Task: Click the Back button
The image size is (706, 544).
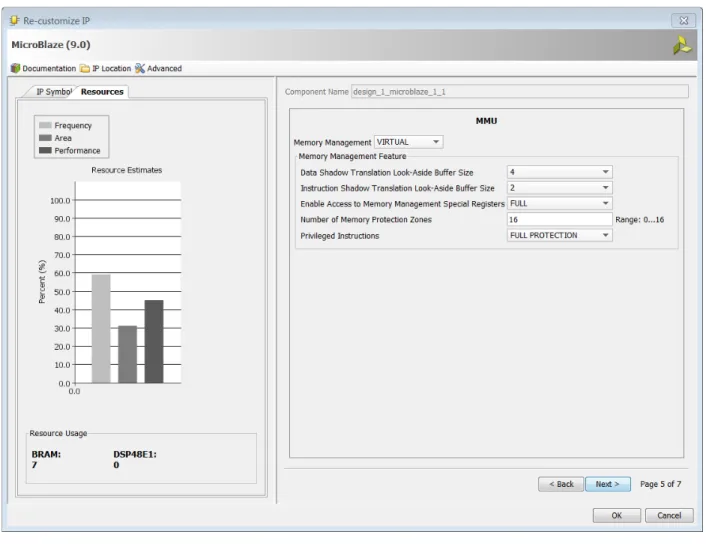Action: (x=561, y=484)
